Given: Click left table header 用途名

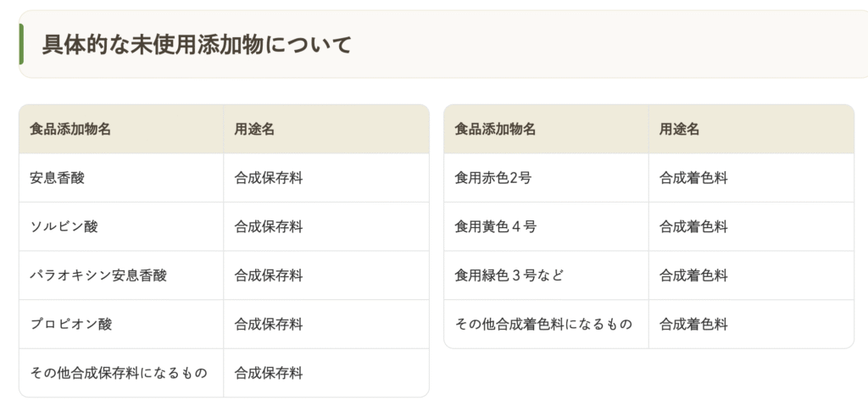Looking at the screenshot, I should click(x=254, y=130).
